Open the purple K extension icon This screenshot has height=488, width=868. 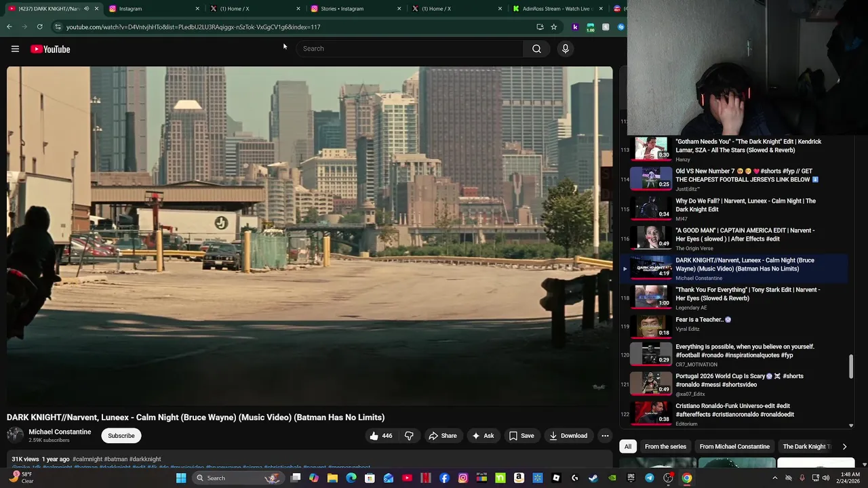click(575, 27)
